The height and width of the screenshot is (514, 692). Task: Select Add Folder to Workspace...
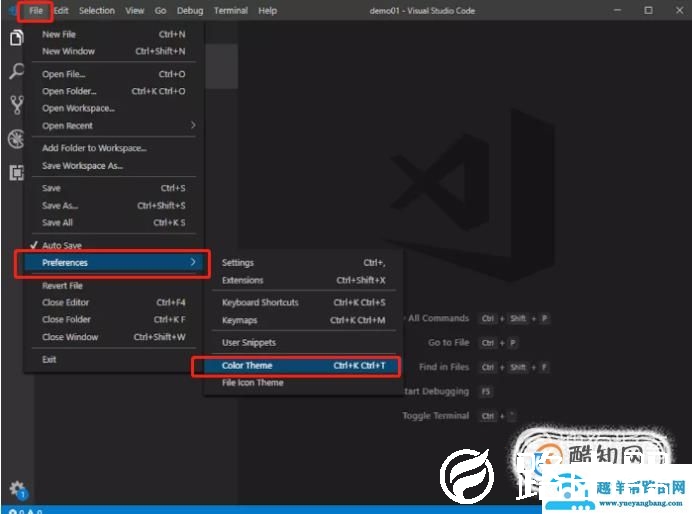[x=114, y=148]
